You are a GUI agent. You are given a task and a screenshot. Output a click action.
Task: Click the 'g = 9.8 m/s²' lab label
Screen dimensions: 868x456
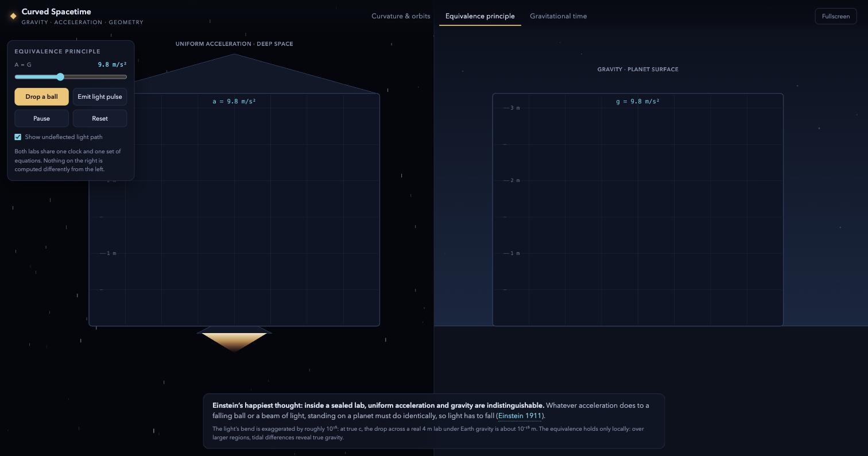[638, 101]
